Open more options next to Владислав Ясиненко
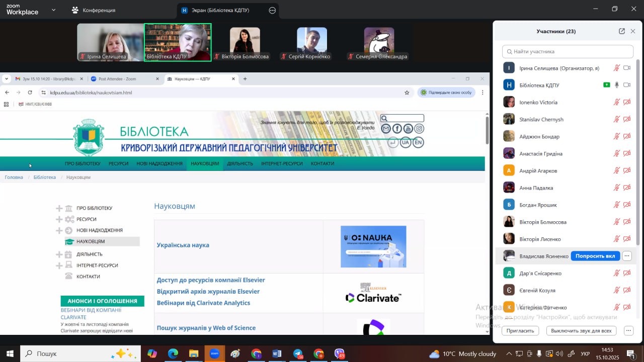Image resolution: width=644 pixels, height=362 pixels. coord(626,256)
